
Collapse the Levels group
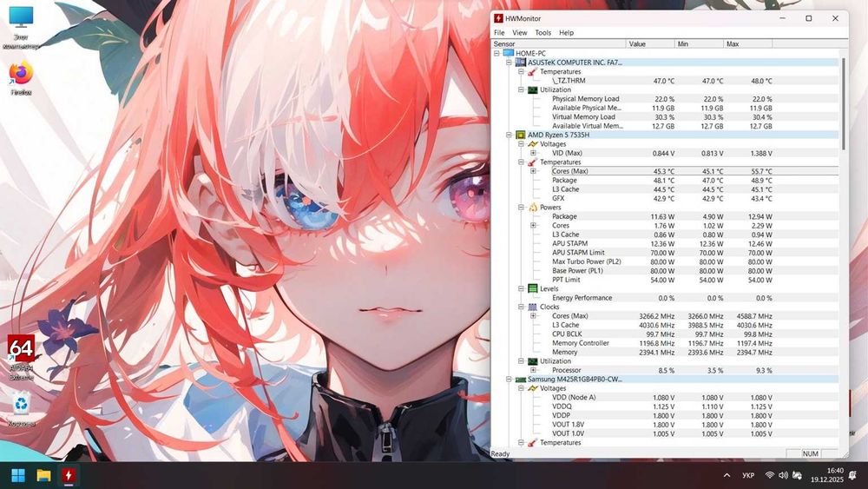click(521, 288)
